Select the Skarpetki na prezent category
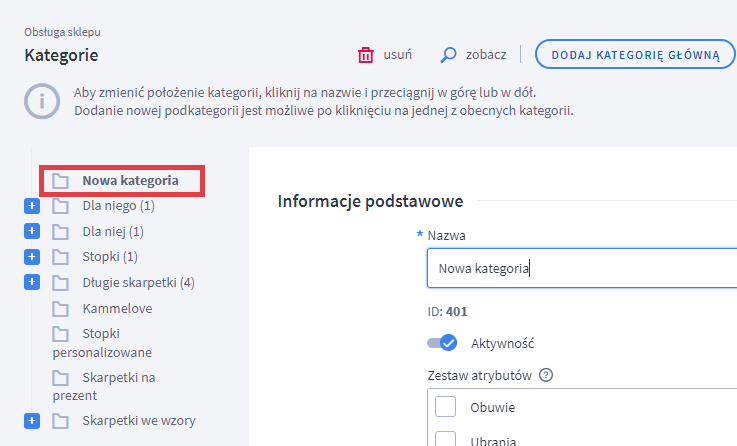The width and height of the screenshot is (737, 446). coord(104,386)
